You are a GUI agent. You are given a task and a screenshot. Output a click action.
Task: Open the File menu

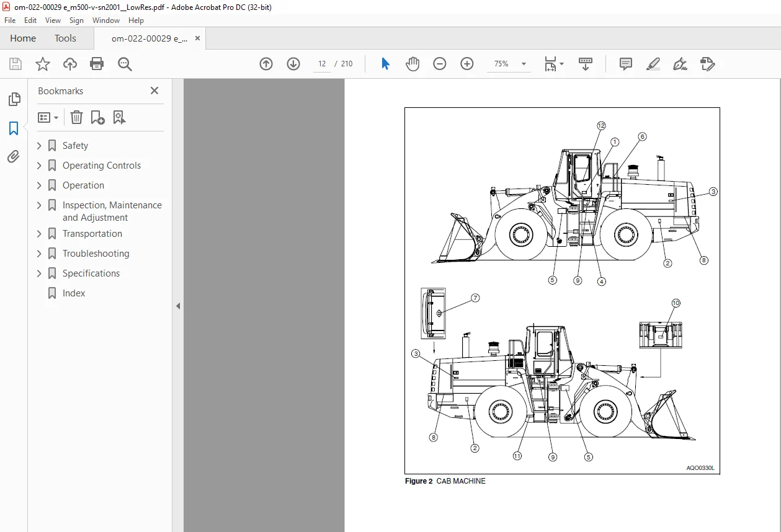click(x=10, y=20)
